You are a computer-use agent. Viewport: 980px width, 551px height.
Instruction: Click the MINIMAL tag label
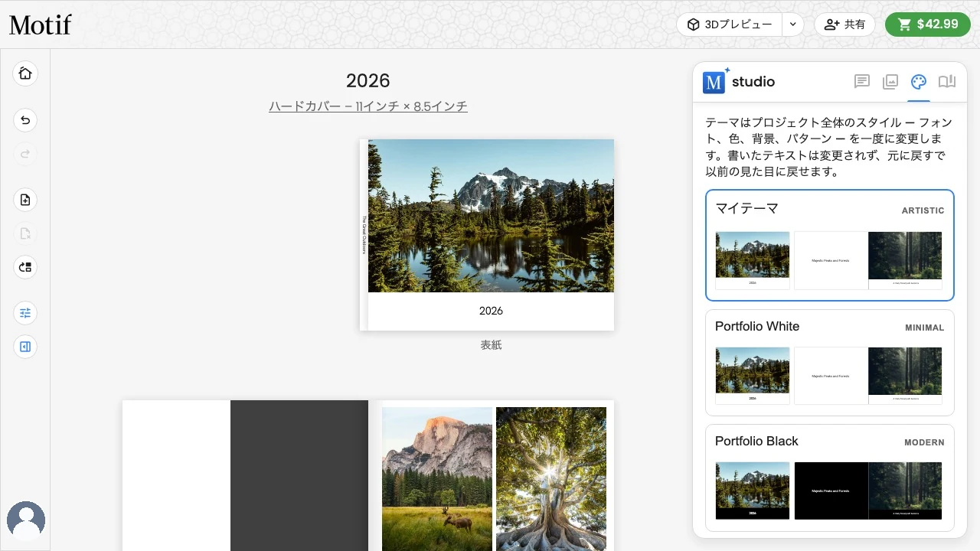pyautogui.click(x=925, y=328)
